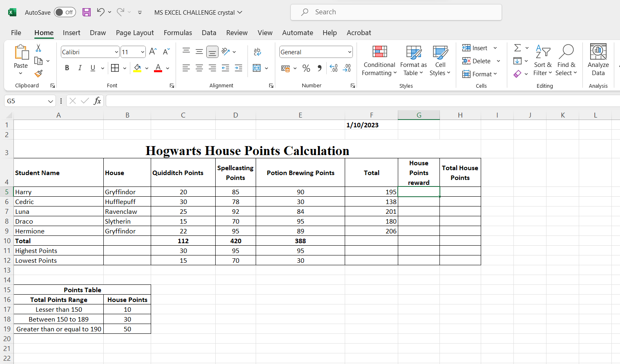Image resolution: width=620 pixels, height=364 pixels.
Task: Click the Comma Style icon
Action: (319, 68)
